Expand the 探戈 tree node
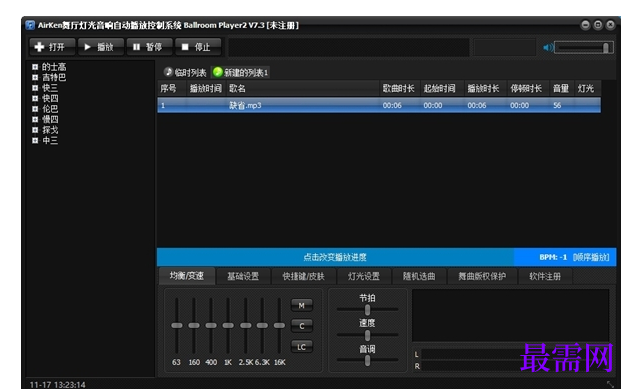This screenshot has width=632, height=389. tap(35, 130)
